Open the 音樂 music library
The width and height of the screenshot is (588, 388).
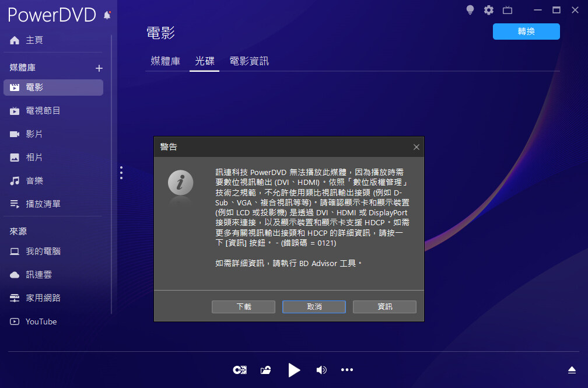(x=36, y=180)
